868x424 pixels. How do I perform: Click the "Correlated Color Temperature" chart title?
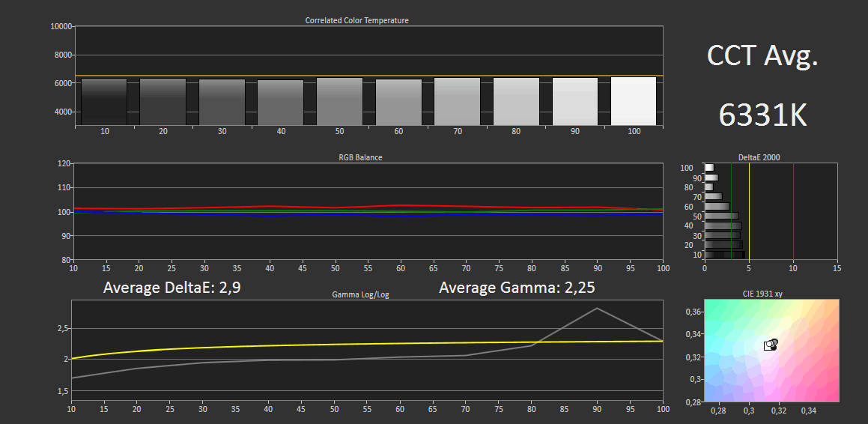[357, 20]
